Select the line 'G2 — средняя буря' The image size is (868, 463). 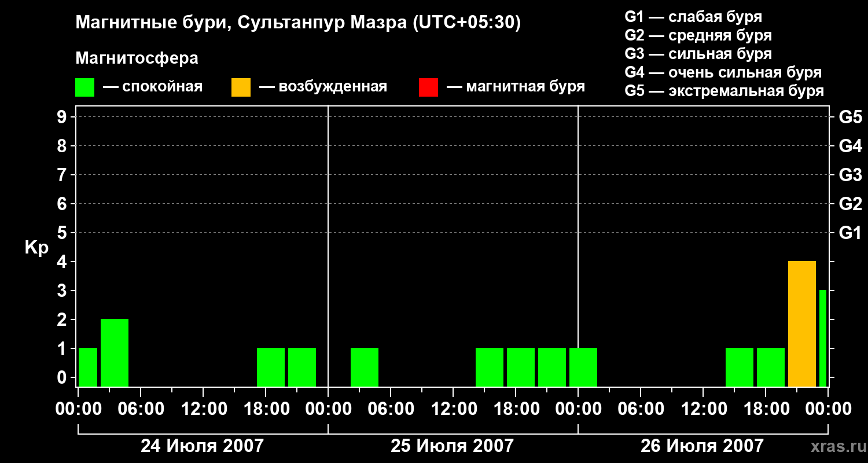[x=698, y=35]
